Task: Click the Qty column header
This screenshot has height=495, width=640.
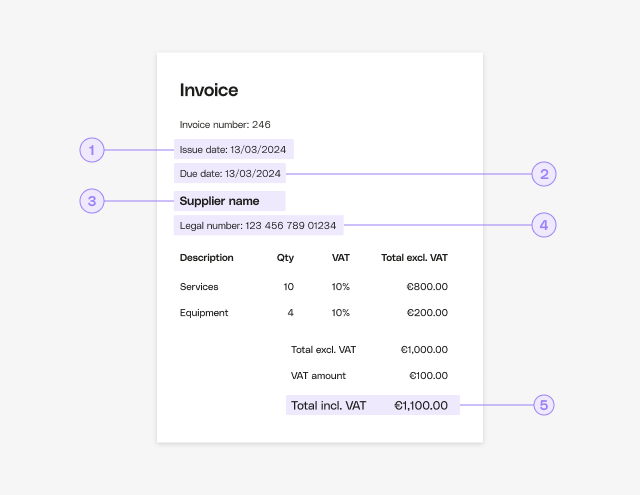Action: (286, 258)
